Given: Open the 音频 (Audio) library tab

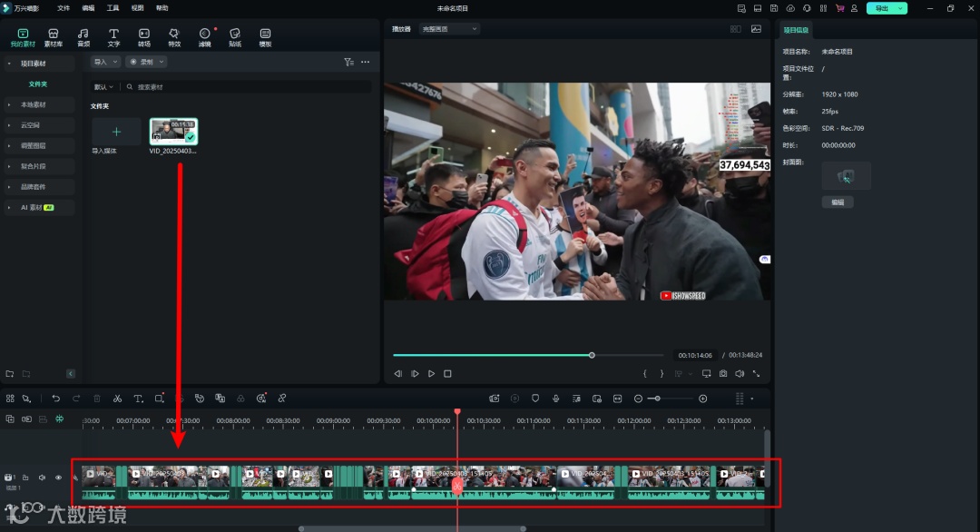Looking at the screenshot, I should point(83,37).
